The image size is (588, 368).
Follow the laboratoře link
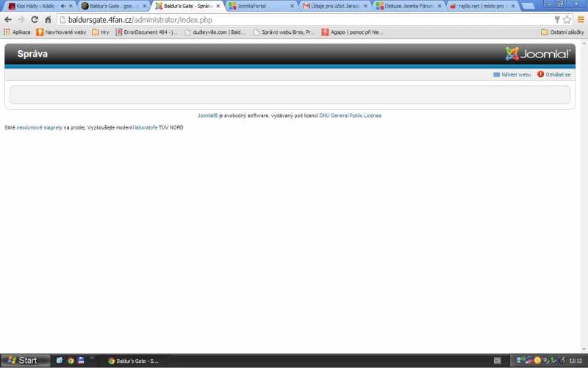point(146,127)
